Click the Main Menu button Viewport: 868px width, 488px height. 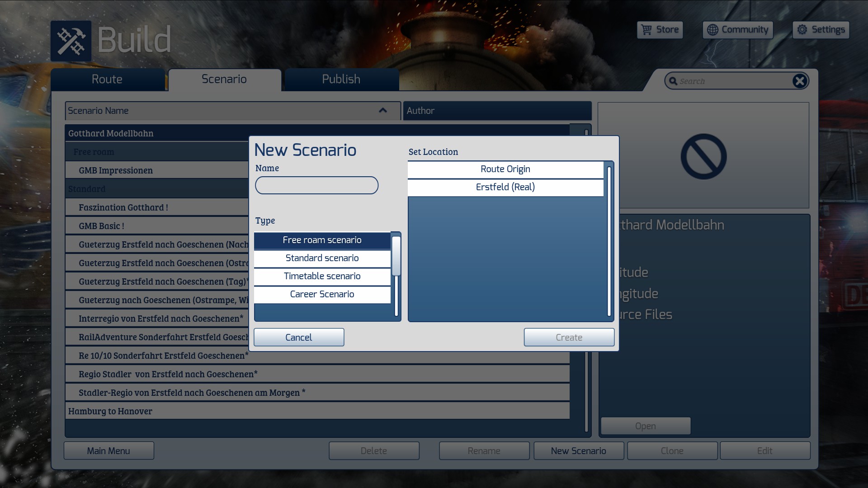pyautogui.click(x=108, y=451)
